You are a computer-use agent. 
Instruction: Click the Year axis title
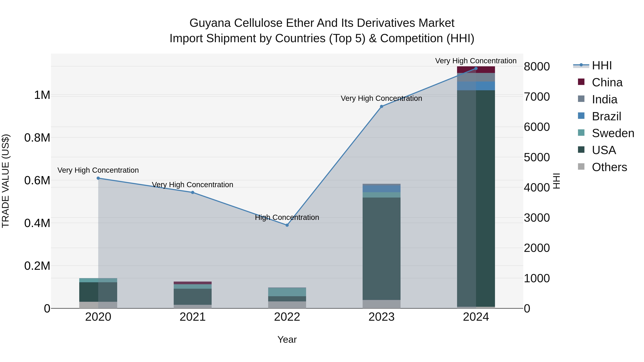point(287,339)
